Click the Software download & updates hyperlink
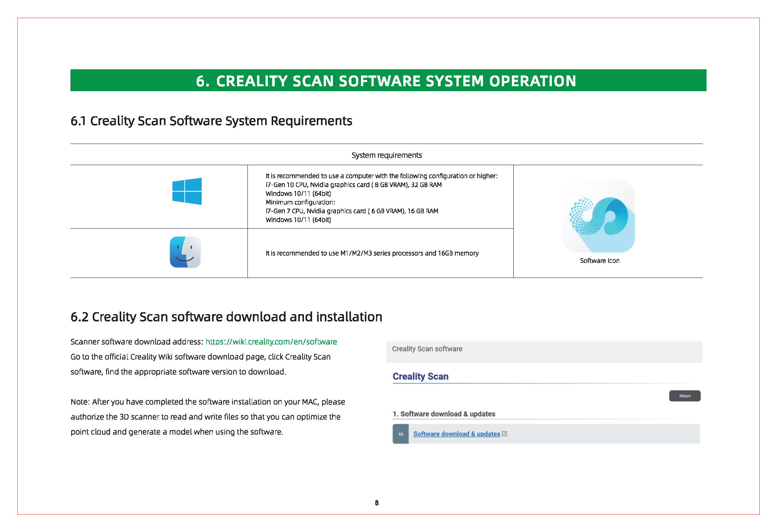 (x=456, y=434)
